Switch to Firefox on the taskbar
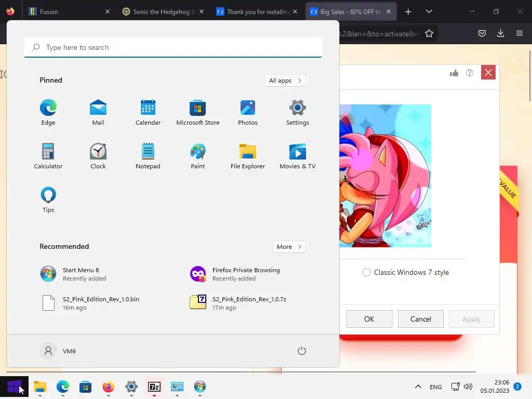This screenshot has height=399, width=532. coord(108,387)
